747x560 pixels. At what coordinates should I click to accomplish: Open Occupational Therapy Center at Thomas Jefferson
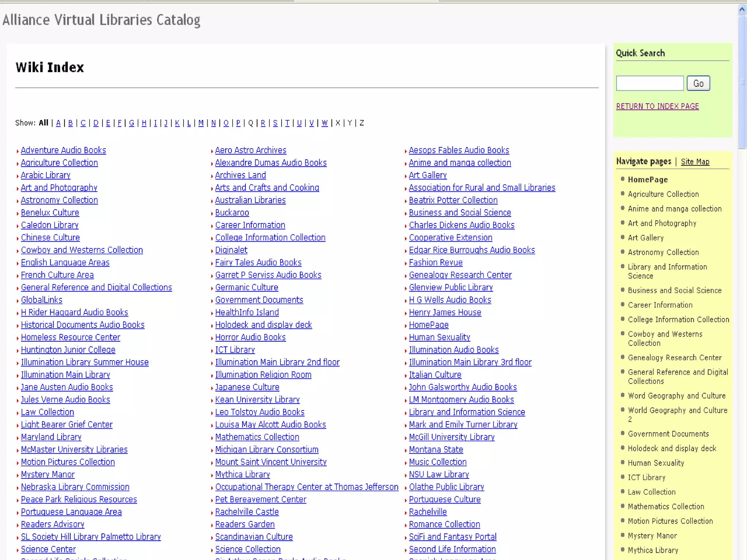[x=306, y=487]
